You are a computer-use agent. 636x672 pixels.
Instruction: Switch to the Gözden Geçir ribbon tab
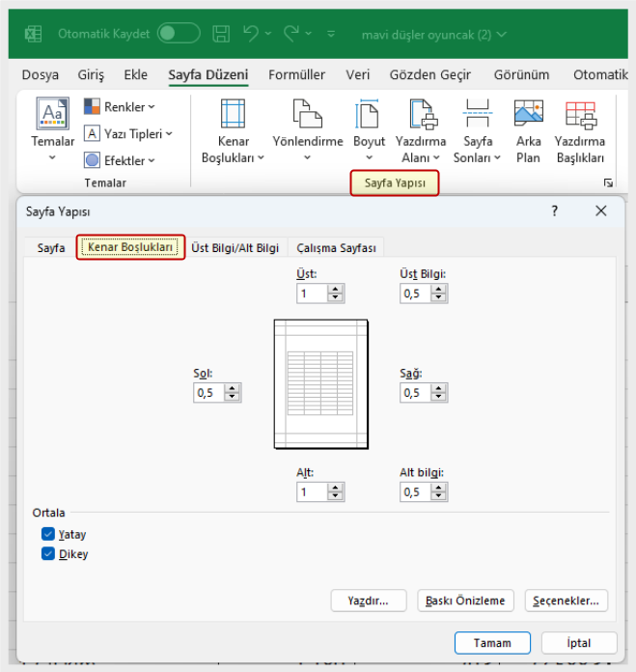click(x=430, y=75)
